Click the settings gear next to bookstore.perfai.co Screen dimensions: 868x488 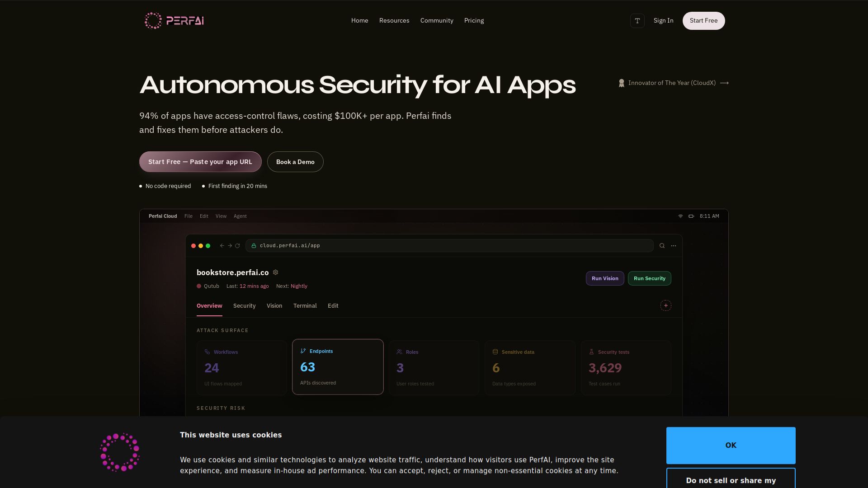275,272
